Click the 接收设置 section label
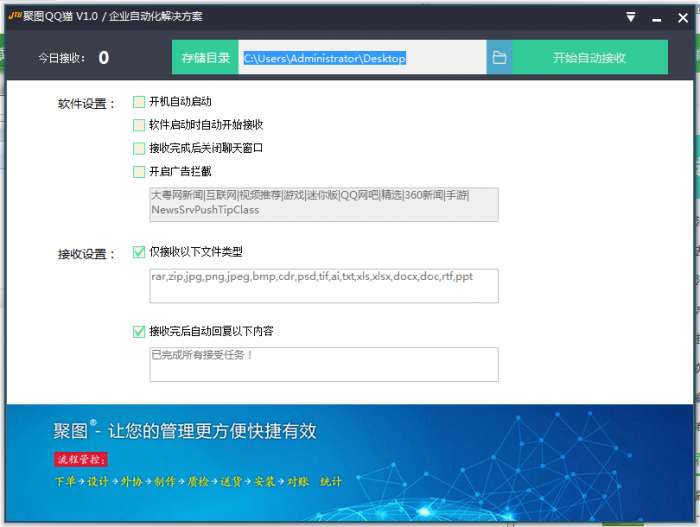Image resolution: width=700 pixels, height=527 pixels. coord(86,254)
